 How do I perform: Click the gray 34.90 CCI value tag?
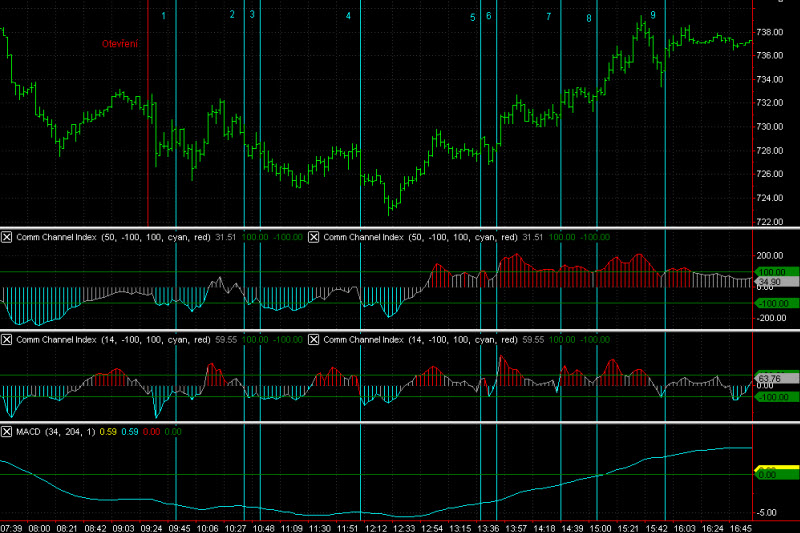777,282
